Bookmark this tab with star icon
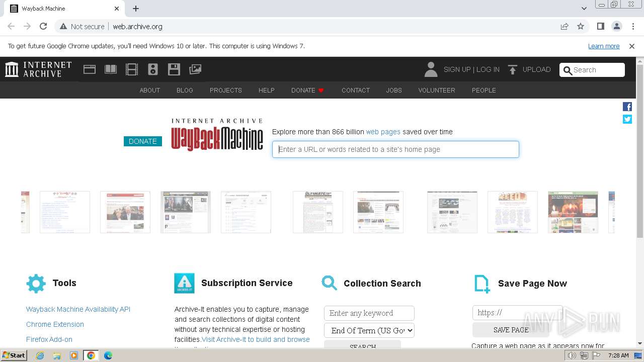 [581, 26]
